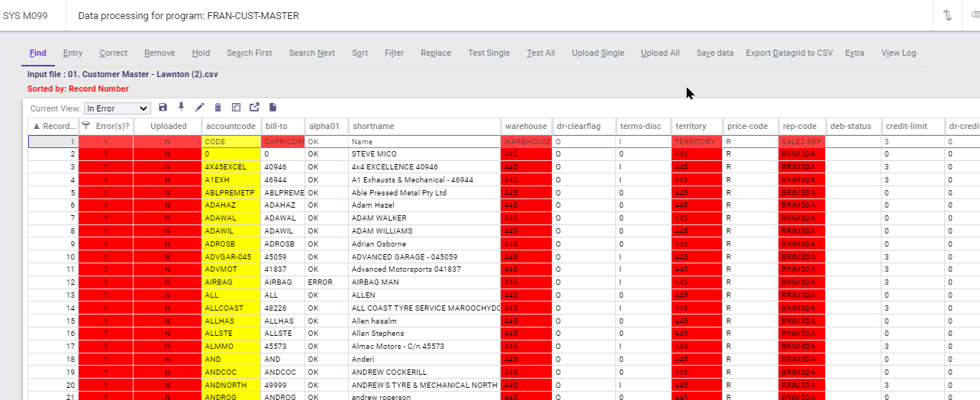The width and height of the screenshot is (980, 400).
Task: Click Save data in the menu
Action: [715, 53]
